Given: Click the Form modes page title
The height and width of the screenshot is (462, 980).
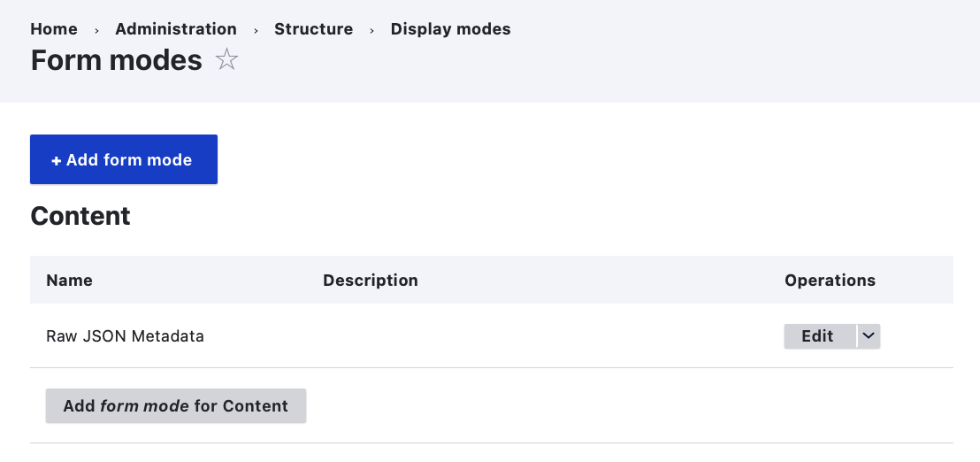Looking at the screenshot, I should [117, 60].
